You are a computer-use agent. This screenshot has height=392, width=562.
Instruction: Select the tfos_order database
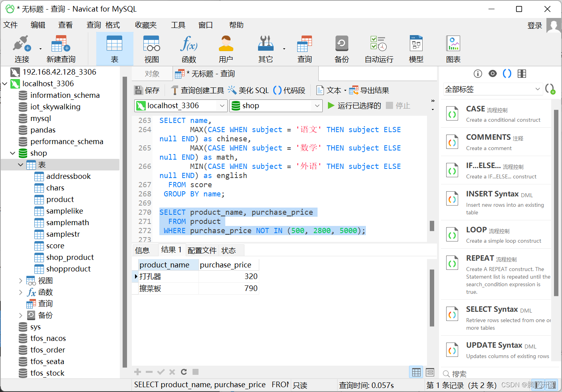point(48,350)
